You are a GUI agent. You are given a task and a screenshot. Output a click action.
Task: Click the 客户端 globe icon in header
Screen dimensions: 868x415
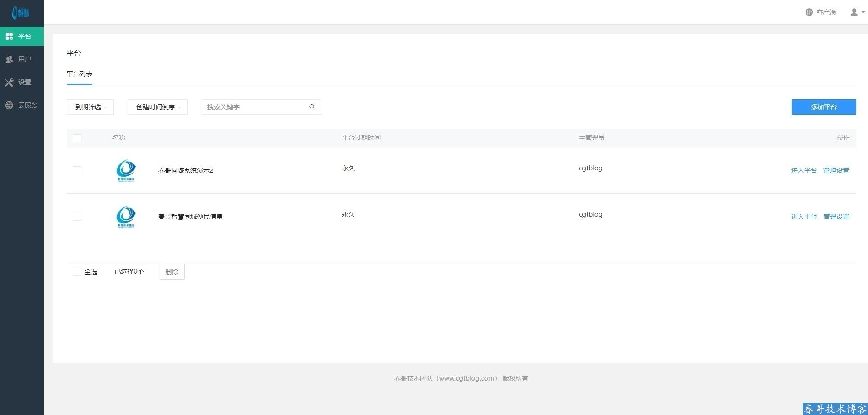point(809,12)
